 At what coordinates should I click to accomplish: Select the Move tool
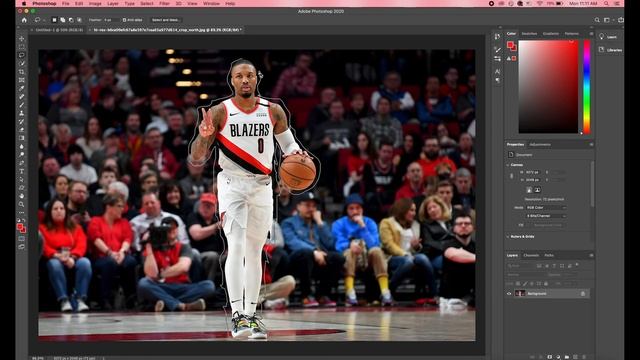(22, 38)
